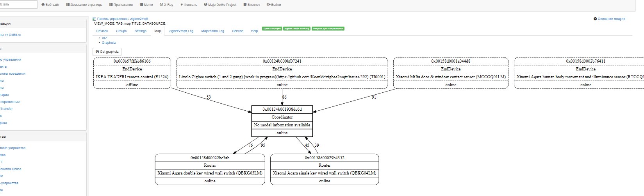The width and height of the screenshot is (644, 196).
Task: Click Xiaomi Aqara single key switch label
Action: (325, 173)
